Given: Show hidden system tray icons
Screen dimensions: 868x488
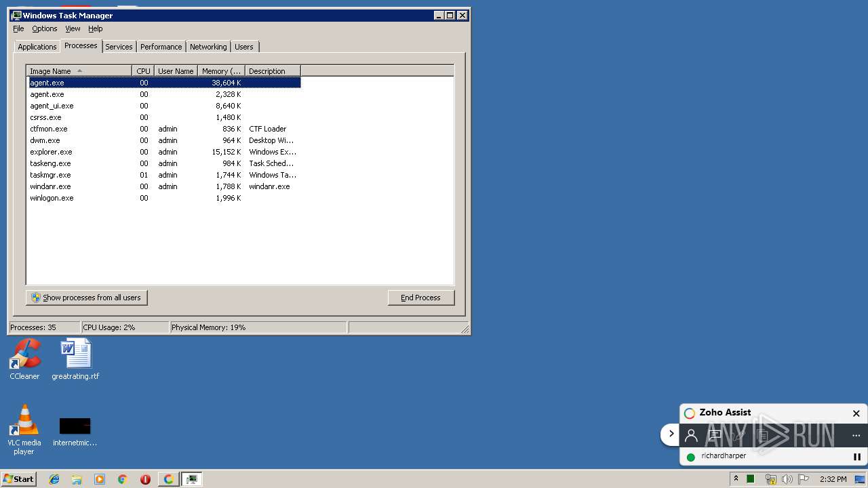Looking at the screenshot, I should pos(736,479).
